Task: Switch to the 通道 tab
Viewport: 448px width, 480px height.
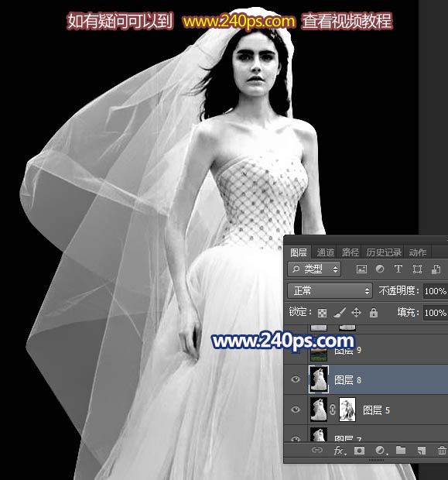Action: [x=325, y=252]
